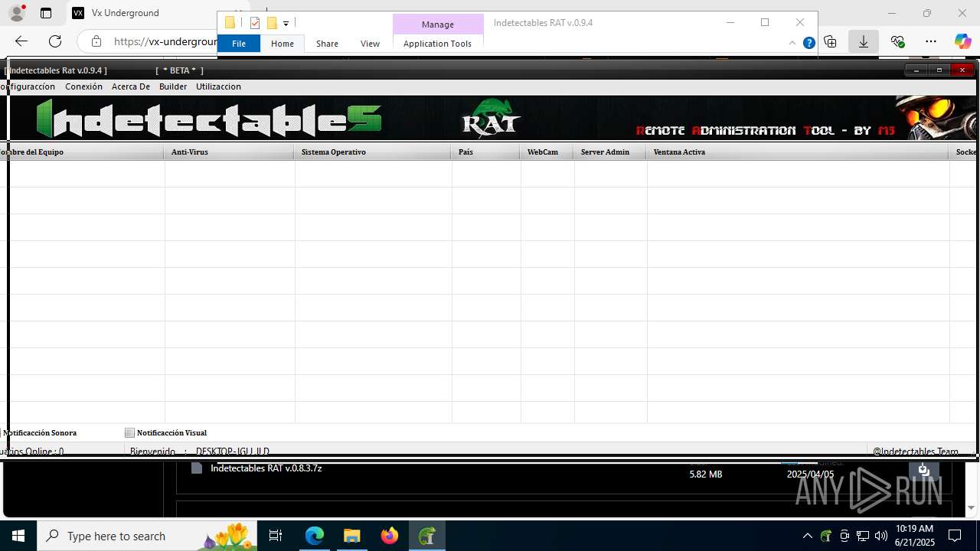Screen dimensions: 980x551
Task: Open Task View from the taskbar
Action: (276, 536)
